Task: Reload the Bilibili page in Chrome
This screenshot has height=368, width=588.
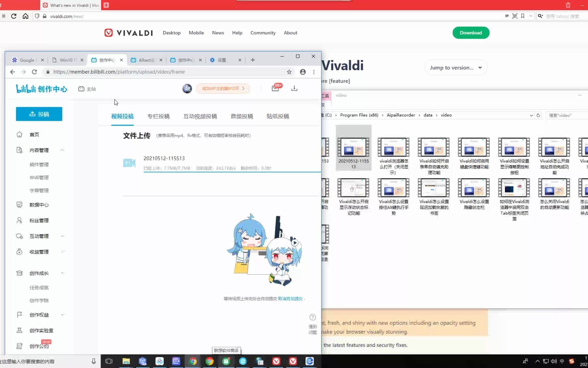Action: click(34, 72)
